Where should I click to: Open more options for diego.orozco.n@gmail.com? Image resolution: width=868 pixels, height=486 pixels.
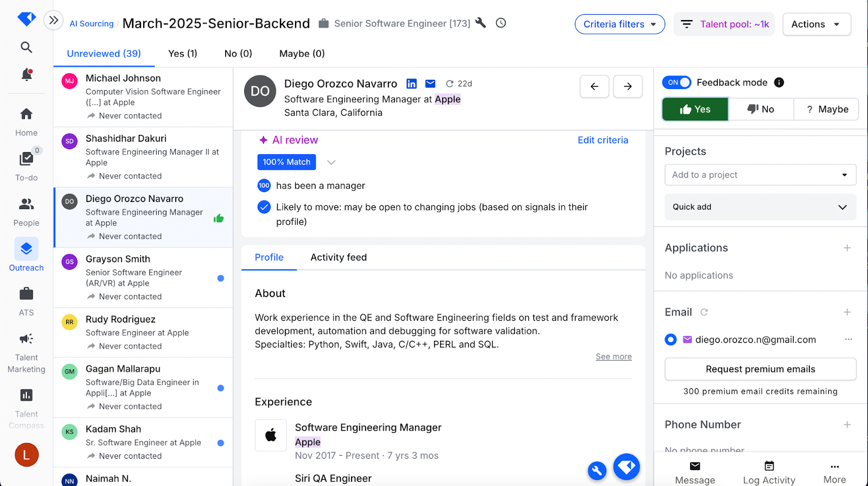(x=848, y=339)
